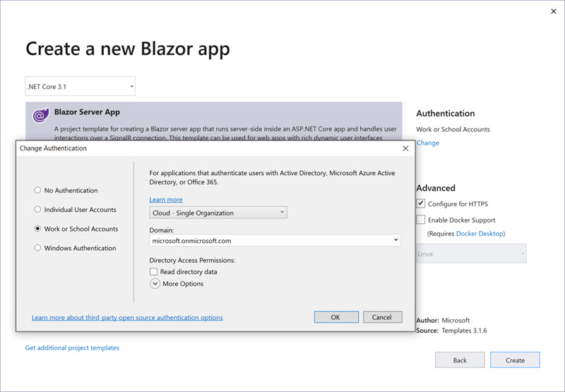Select Windows Authentication radio button
The image size is (565, 392).
pyautogui.click(x=37, y=248)
